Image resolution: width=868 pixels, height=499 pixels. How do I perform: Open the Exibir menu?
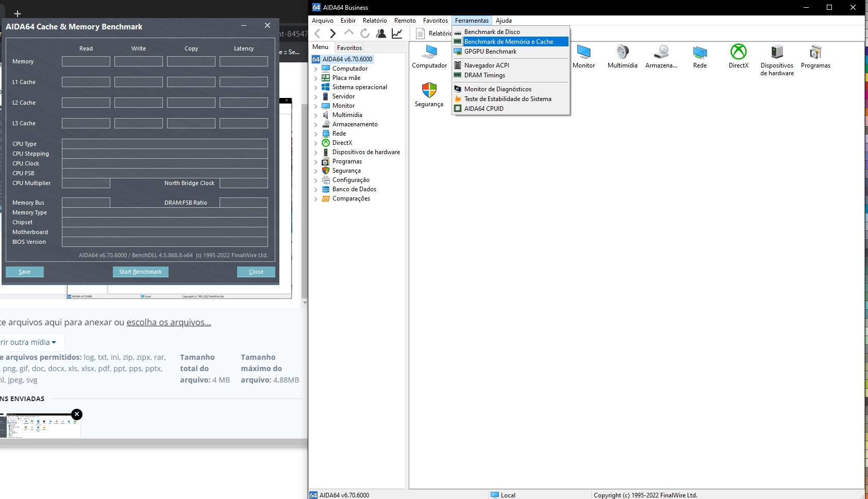[348, 21]
